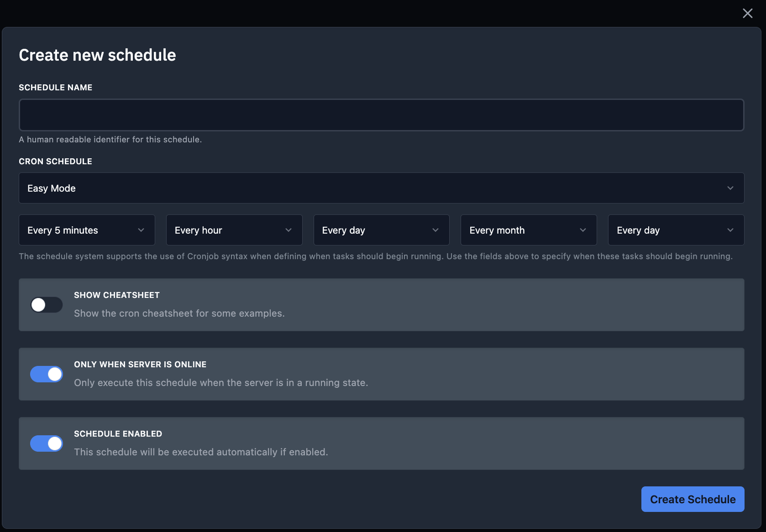
Task: Toggle the Show Cheatsheet switch off
Action: (46, 305)
